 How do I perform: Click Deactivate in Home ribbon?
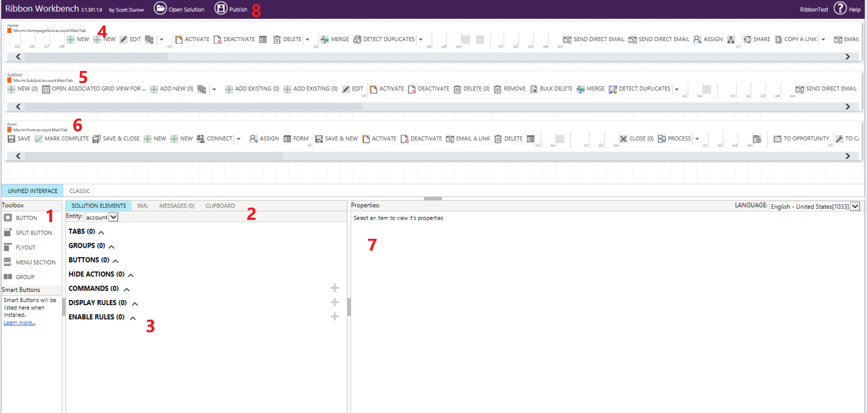(234, 39)
